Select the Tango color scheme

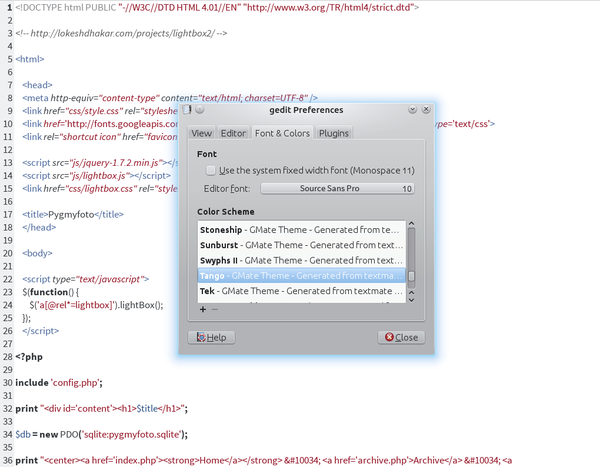point(301,276)
